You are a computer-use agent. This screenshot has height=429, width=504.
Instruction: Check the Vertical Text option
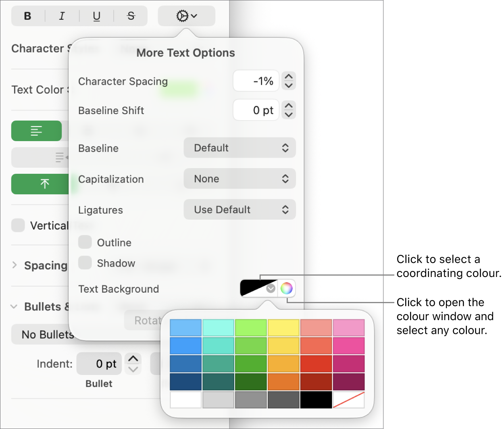pyautogui.click(x=18, y=225)
